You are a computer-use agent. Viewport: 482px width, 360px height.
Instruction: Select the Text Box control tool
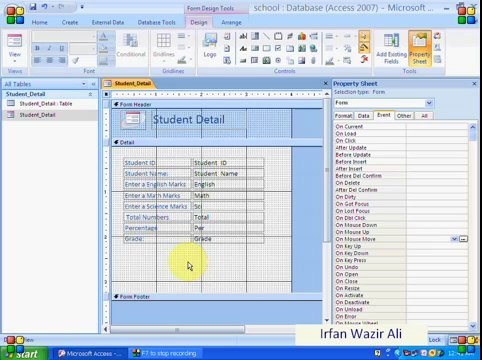243,36
